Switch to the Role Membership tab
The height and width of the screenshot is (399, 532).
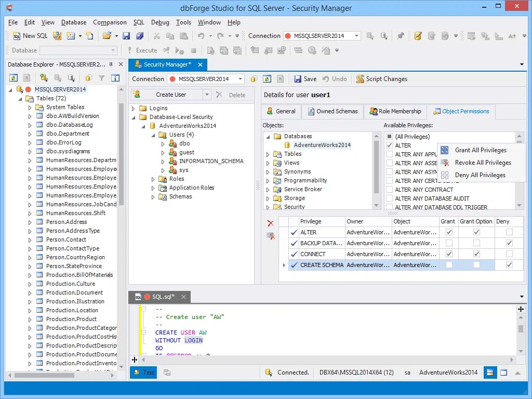[395, 111]
